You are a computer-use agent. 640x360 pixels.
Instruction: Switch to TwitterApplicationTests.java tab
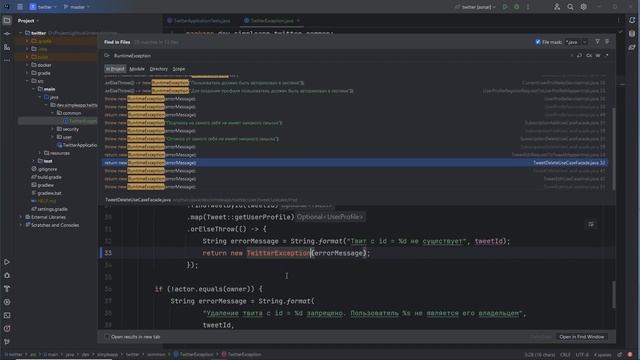pyautogui.click(x=199, y=20)
